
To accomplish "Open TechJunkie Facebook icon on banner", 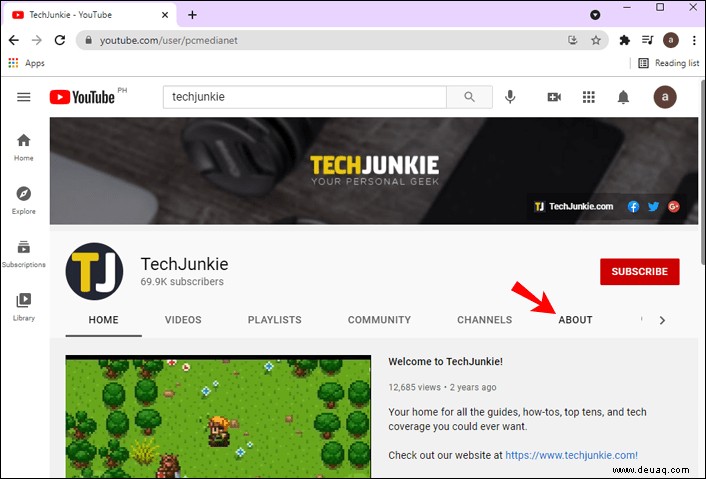I will [x=633, y=207].
